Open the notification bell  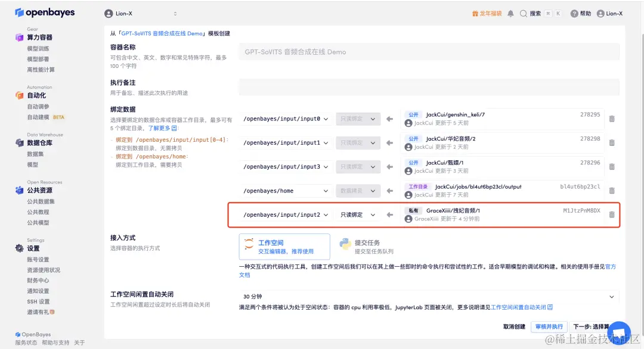click(x=510, y=14)
